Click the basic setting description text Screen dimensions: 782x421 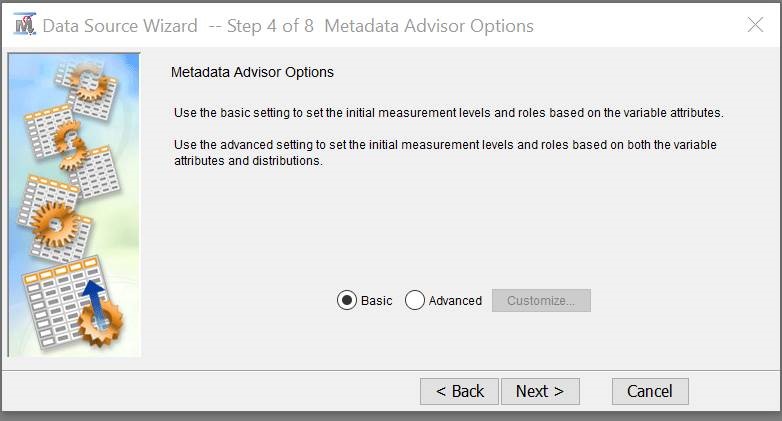tap(448, 112)
